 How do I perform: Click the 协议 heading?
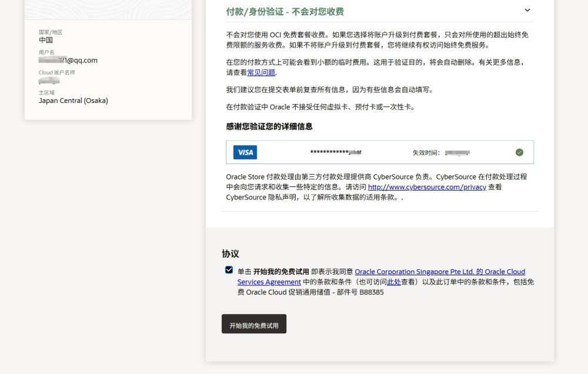point(230,253)
